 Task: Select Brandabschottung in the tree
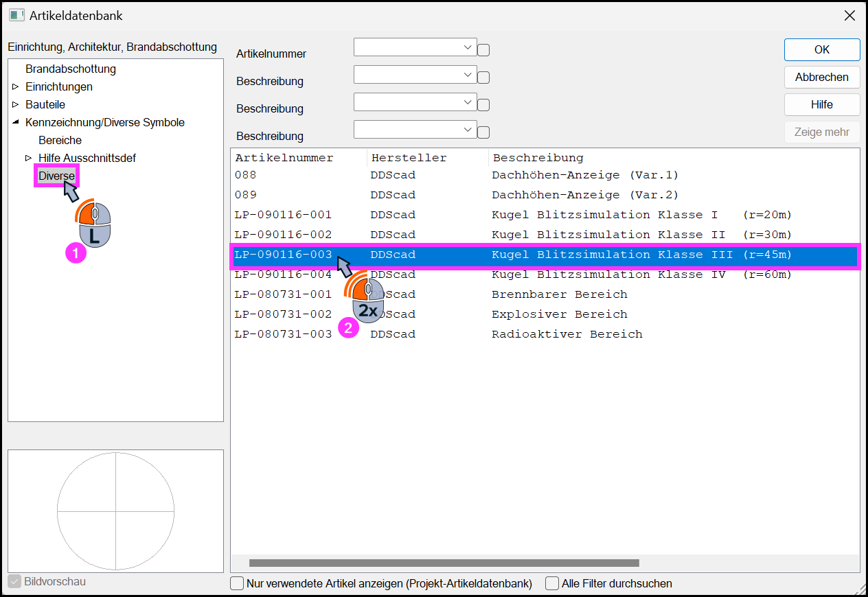click(71, 69)
